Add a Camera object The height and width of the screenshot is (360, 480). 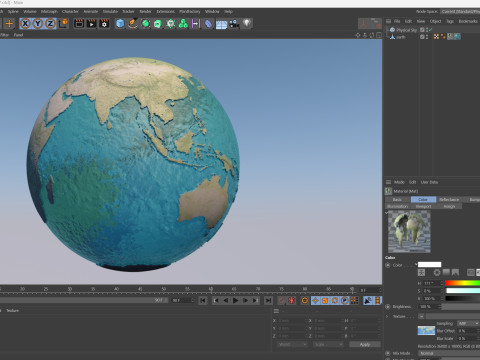click(x=234, y=24)
